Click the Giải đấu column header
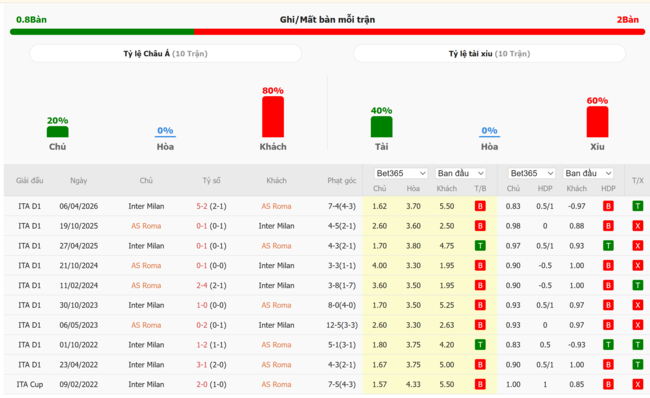The height and width of the screenshot is (398, 650). pyautogui.click(x=29, y=180)
